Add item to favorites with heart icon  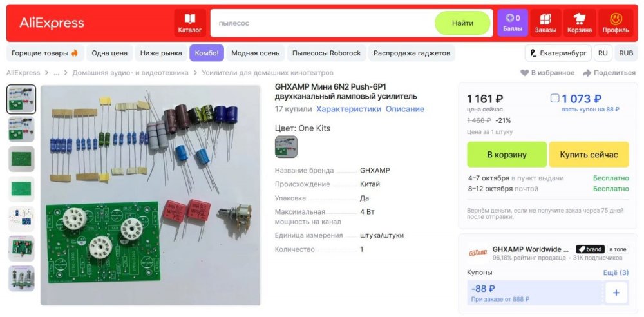(x=524, y=73)
